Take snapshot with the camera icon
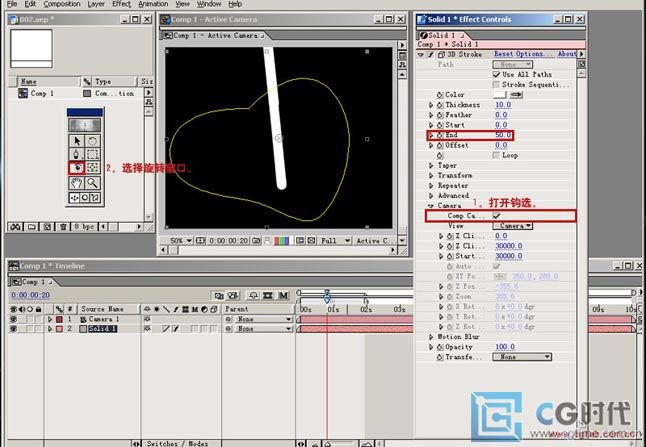The image size is (646, 447). (x=256, y=240)
